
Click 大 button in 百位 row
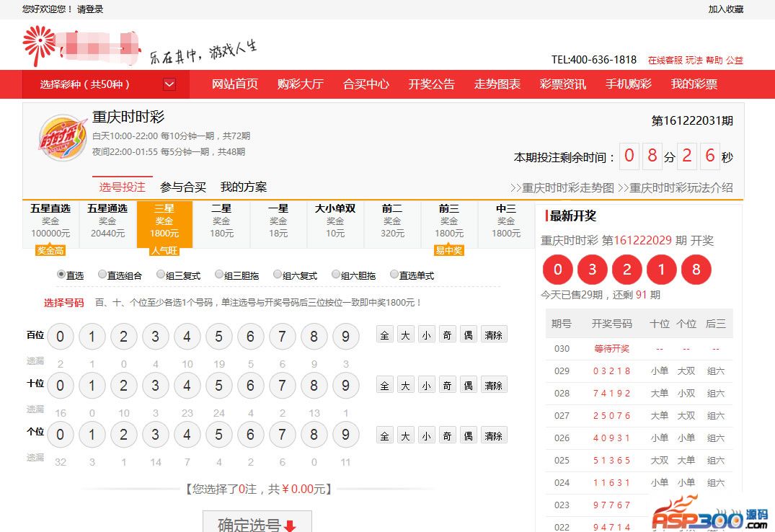point(405,335)
